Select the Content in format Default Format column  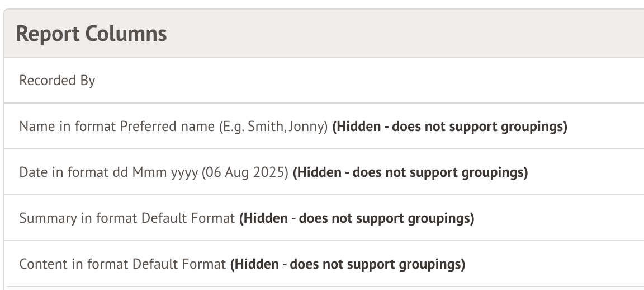coord(122,264)
